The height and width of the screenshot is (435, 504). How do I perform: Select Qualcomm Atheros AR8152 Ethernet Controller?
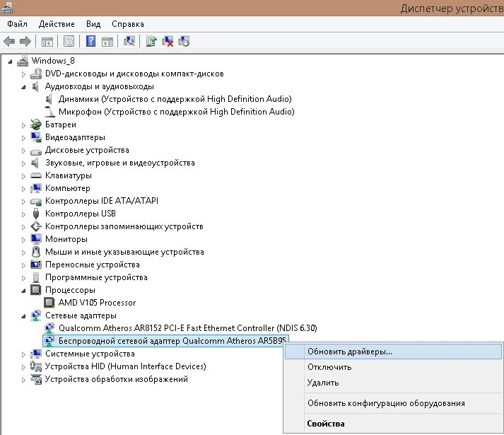pos(188,328)
